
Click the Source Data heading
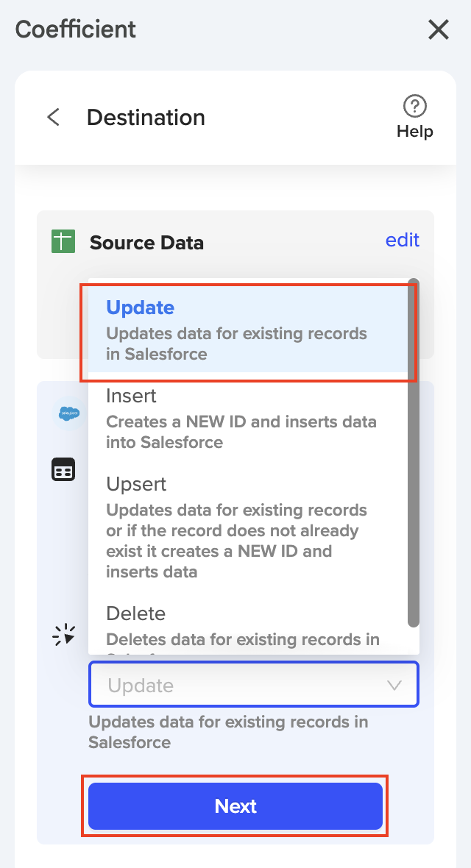(x=146, y=243)
